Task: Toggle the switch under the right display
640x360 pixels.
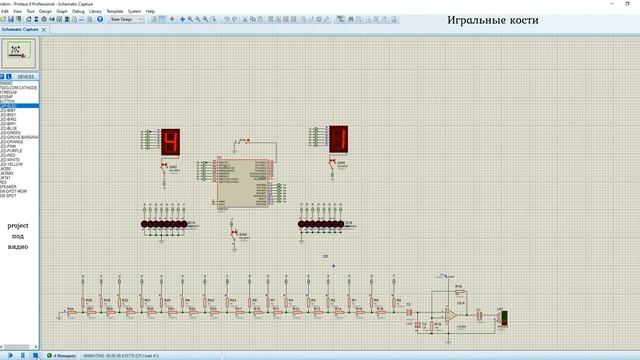Action: pyautogui.click(x=332, y=163)
